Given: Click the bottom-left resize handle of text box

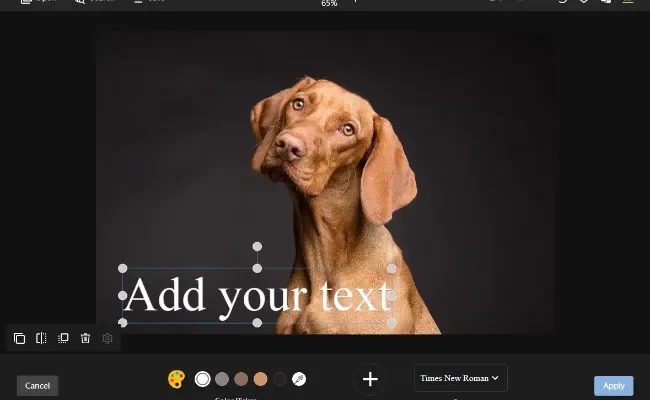Looking at the screenshot, I should coord(123,322).
